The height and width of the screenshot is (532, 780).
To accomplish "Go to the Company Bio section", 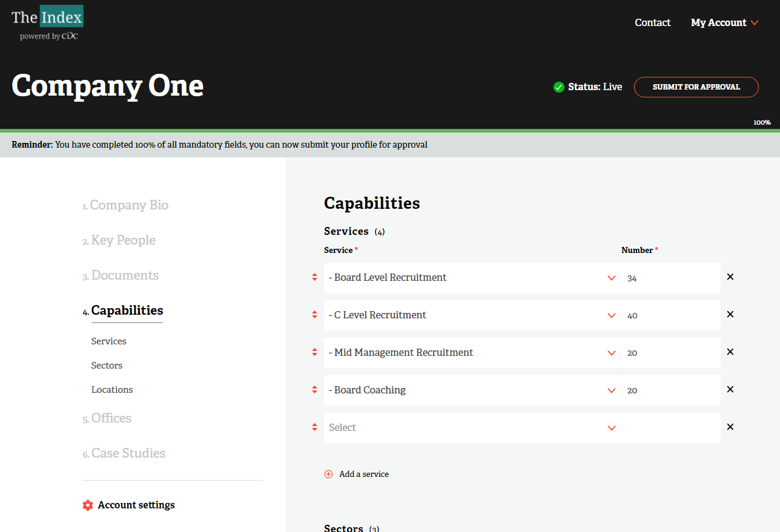I will (x=129, y=206).
